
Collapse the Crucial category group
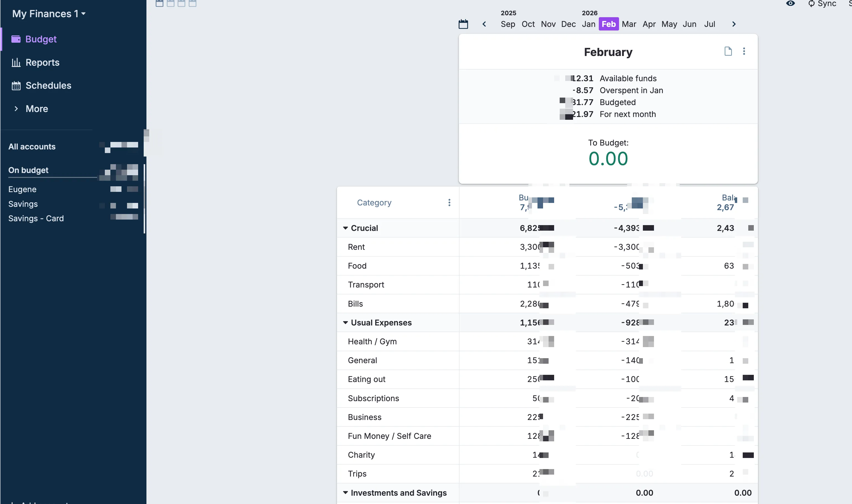click(x=346, y=228)
